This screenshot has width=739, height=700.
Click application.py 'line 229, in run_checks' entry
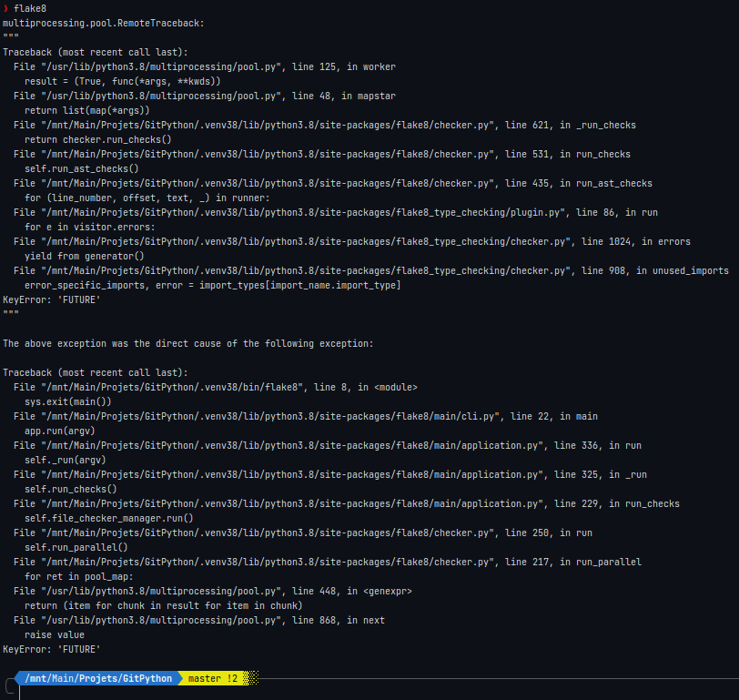[x=347, y=504]
